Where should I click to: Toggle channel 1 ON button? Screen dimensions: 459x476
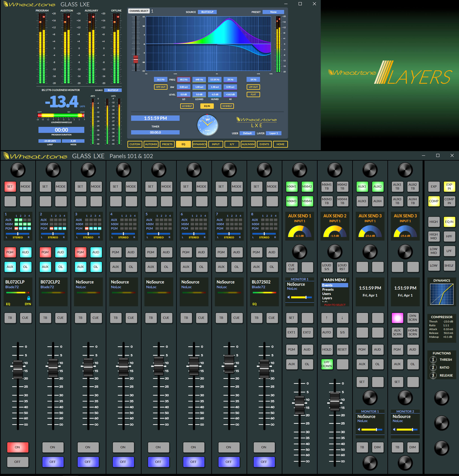17,447
